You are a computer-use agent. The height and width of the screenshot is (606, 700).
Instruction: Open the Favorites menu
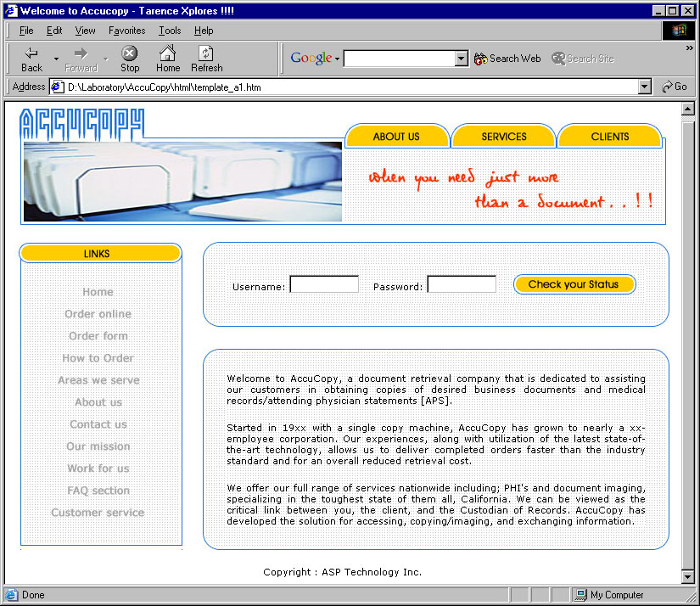click(126, 31)
